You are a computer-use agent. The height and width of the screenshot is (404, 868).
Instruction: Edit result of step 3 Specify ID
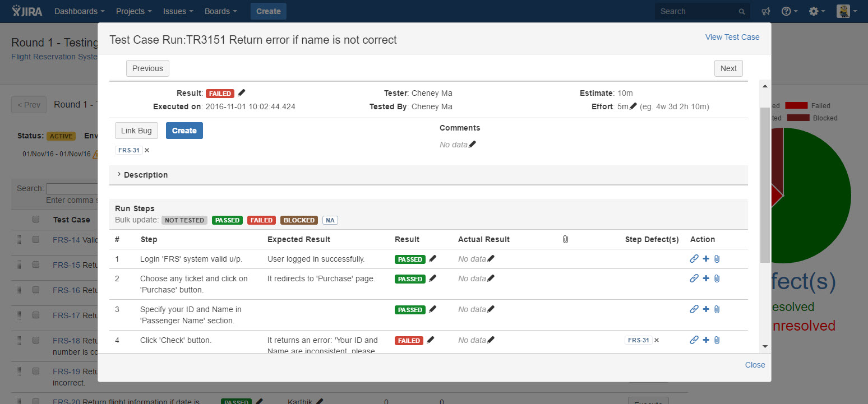(x=432, y=309)
